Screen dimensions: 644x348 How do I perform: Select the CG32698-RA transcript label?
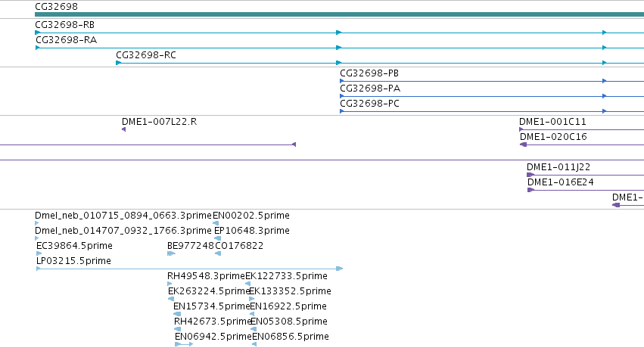point(66,40)
